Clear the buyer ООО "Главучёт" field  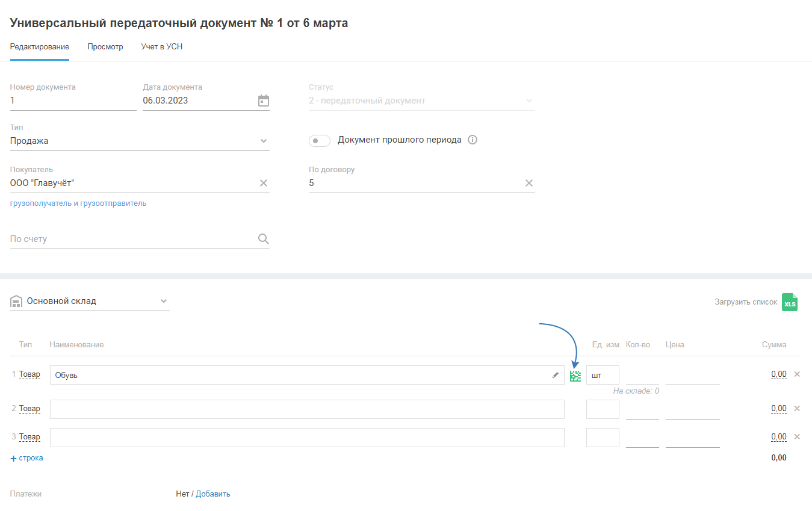point(264,183)
